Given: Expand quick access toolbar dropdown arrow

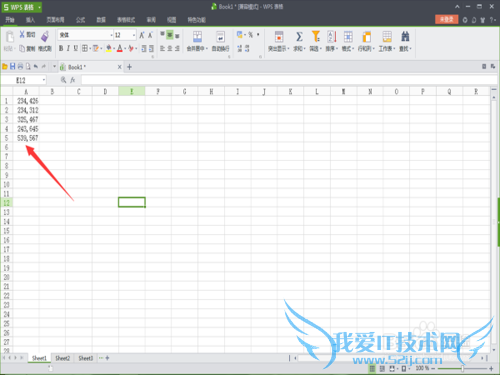Looking at the screenshot, I should point(54,67).
